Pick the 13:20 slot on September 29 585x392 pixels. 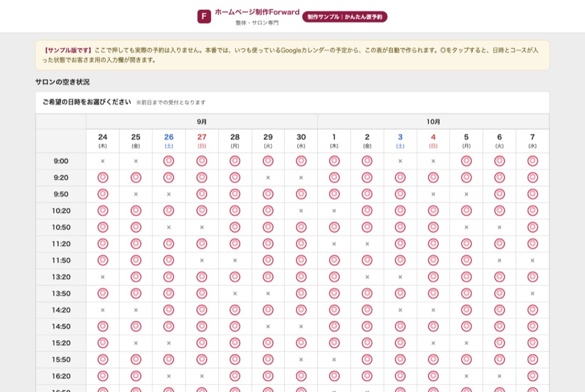(x=268, y=277)
